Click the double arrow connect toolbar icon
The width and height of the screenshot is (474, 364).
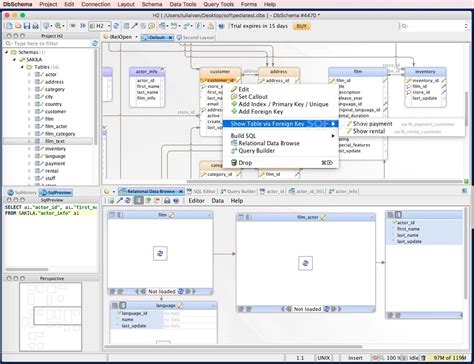pyautogui.click(x=83, y=26)
